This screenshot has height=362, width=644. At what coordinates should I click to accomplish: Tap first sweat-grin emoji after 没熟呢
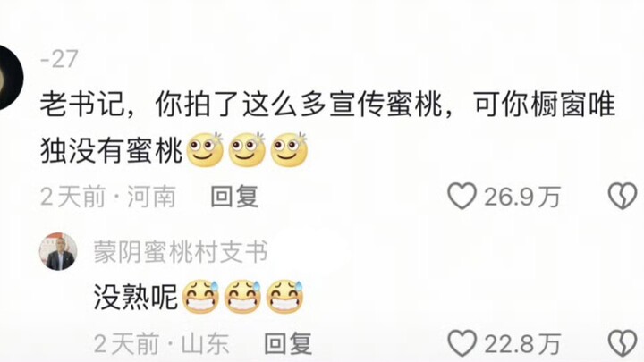click(200, 297)
